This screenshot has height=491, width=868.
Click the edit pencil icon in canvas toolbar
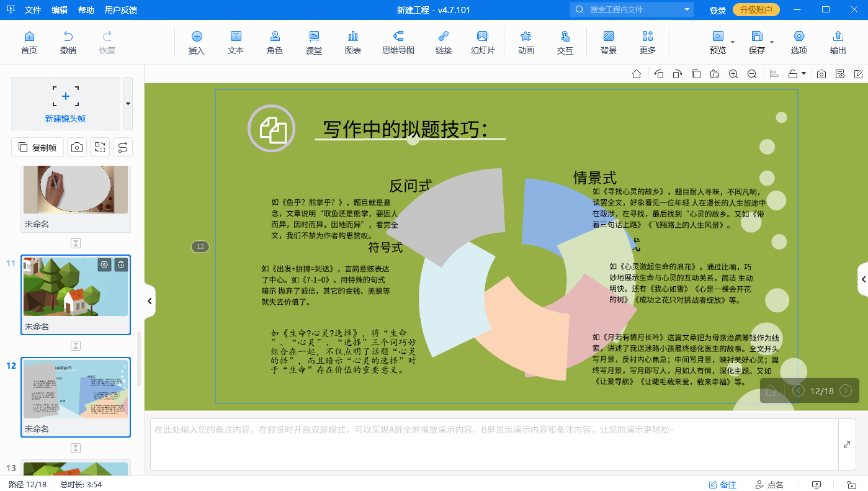(x=859, y=74)
